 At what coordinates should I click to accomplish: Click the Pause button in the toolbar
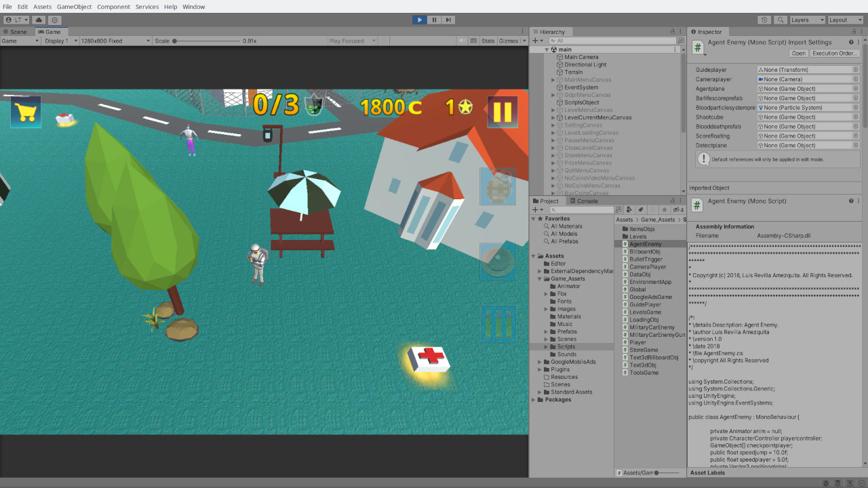coord(434,20)
